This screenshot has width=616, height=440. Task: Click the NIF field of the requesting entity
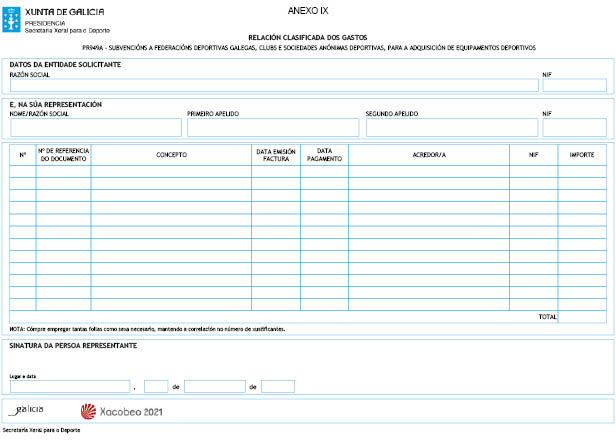(x=574, y=85)
